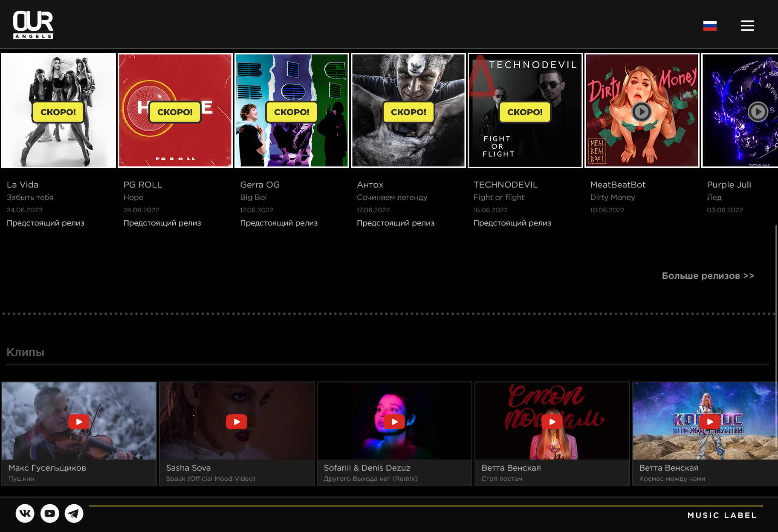Open the Purple Juli artist name
This screenshot has width=778, height=532.
click(729, 185)
